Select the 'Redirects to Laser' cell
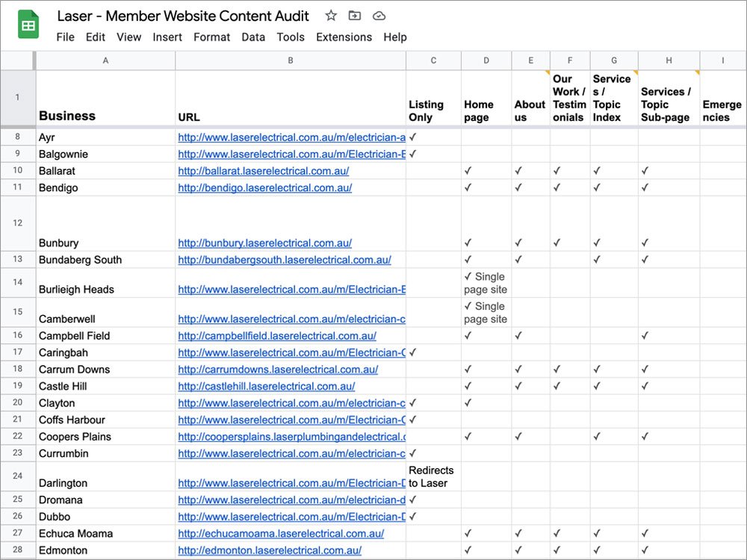 click(433, 476)
